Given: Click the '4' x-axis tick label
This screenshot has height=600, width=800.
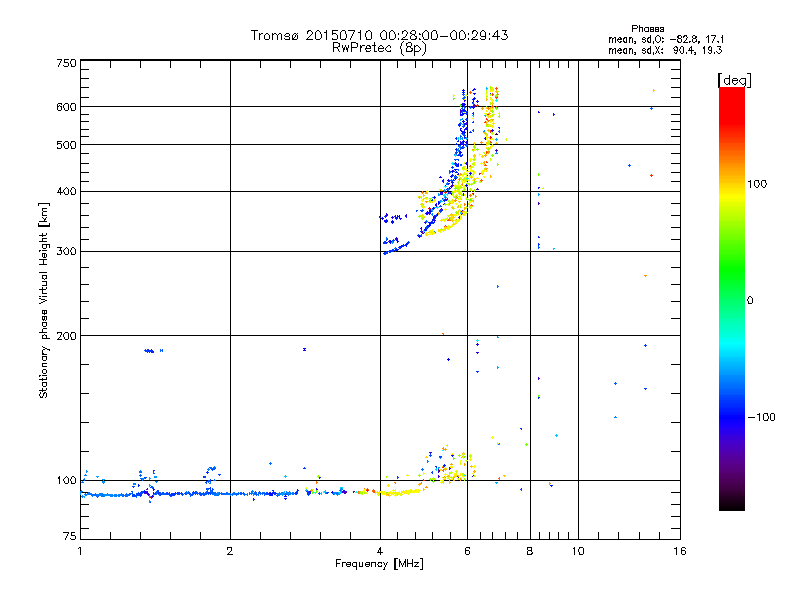Looking at the screenshot, I should click(380, 551).
